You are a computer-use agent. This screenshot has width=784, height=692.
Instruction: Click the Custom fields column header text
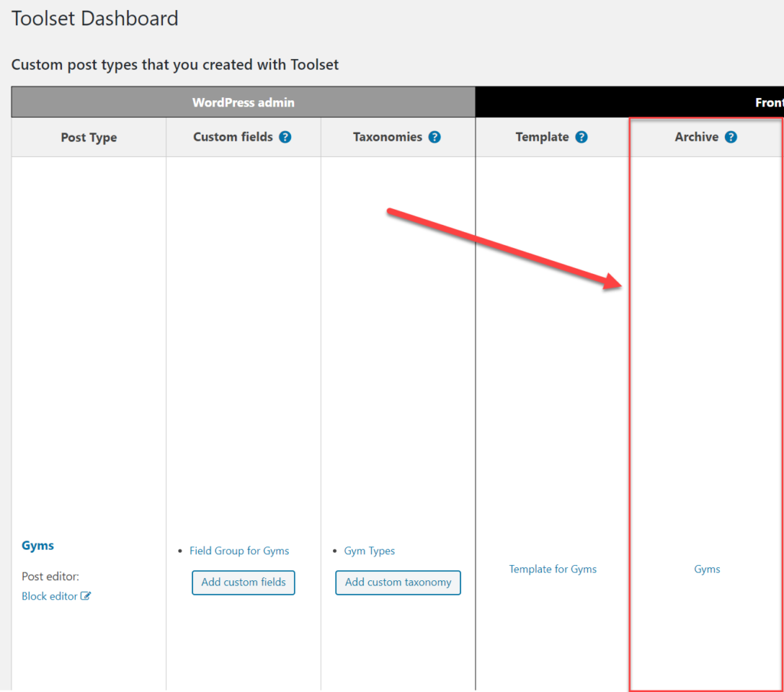233,137
